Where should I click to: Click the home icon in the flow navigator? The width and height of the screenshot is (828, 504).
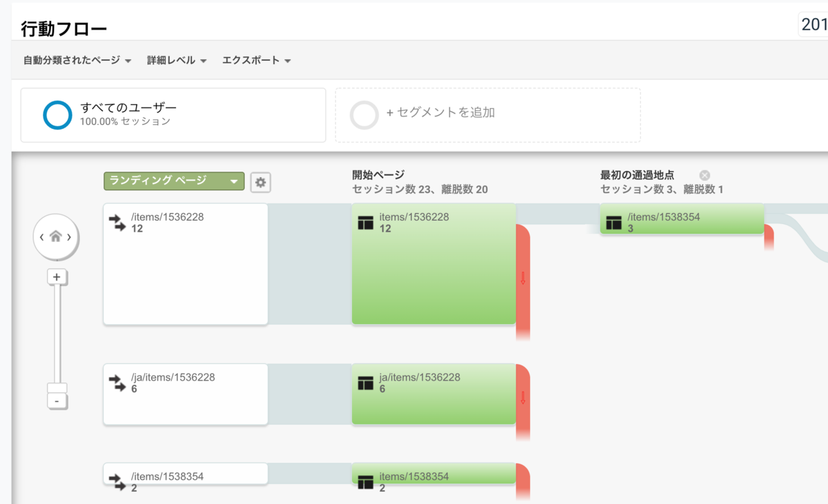point(56,236)
